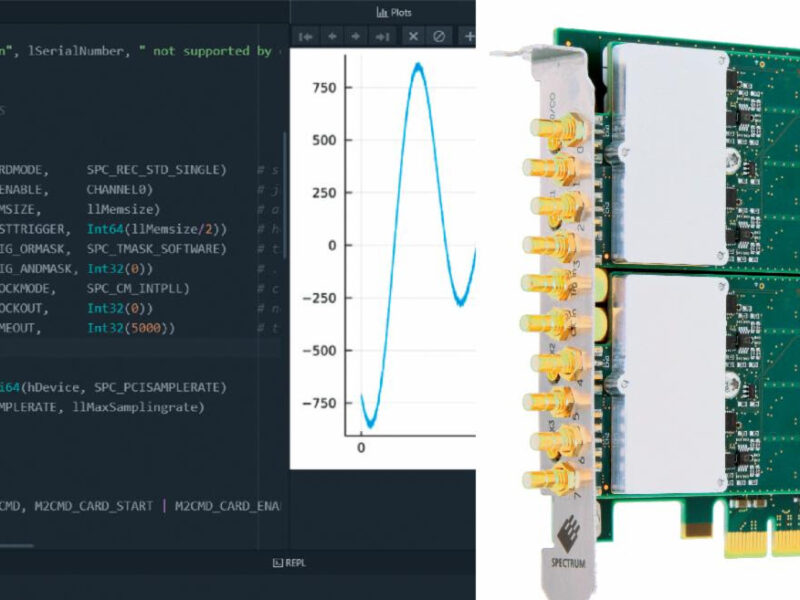
Task: Click the plus icon in the plot toolbar
Action: coord(469,36)
